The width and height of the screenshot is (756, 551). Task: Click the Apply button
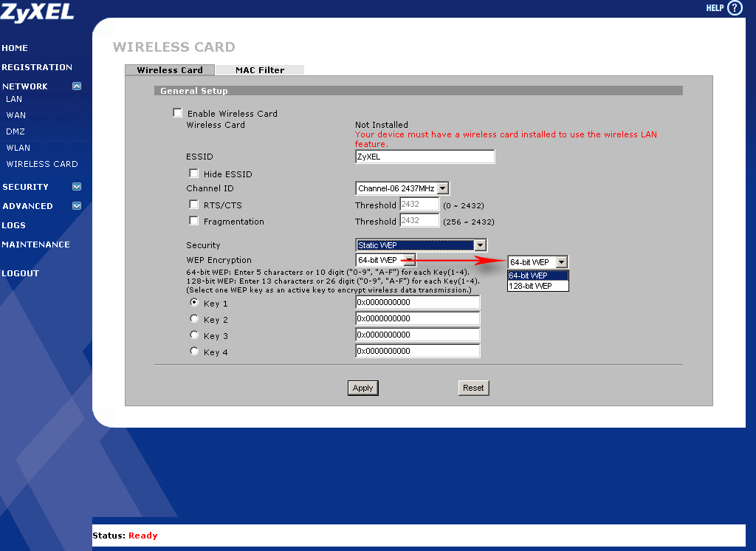(363, 388)
